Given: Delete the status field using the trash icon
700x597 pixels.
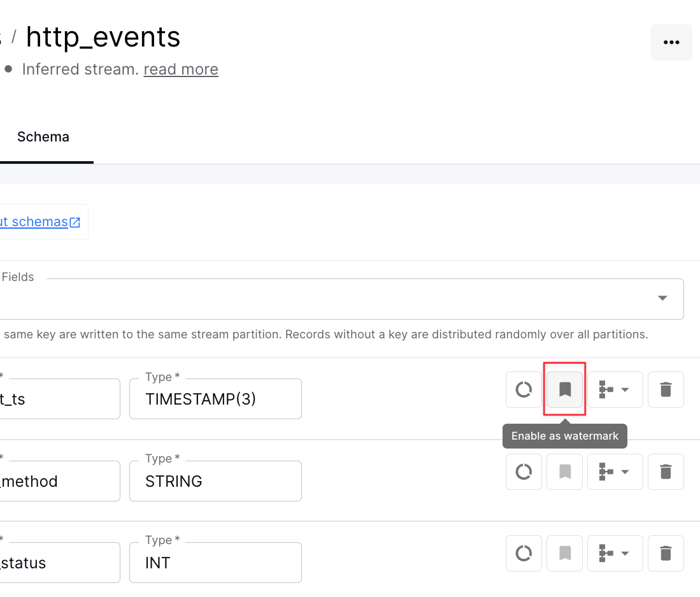Looking at the screenshot, I should point(666,553).
